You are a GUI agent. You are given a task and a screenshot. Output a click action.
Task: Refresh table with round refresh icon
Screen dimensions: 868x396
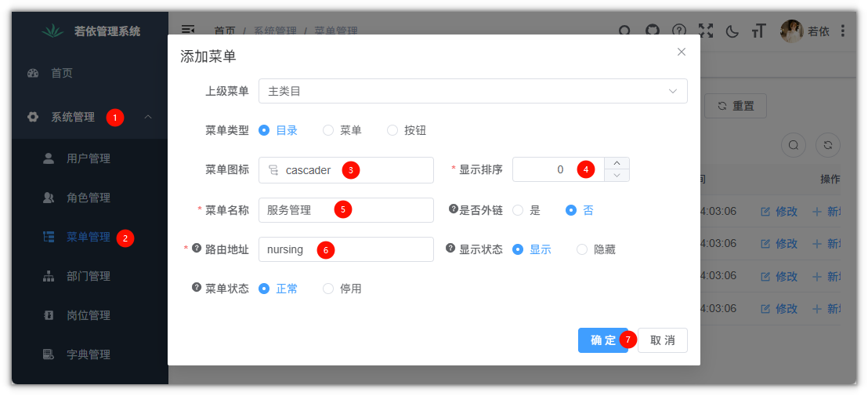click(828, 145)
